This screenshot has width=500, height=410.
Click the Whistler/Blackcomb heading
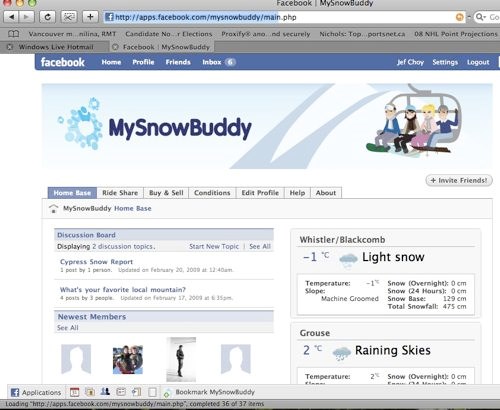342,240
